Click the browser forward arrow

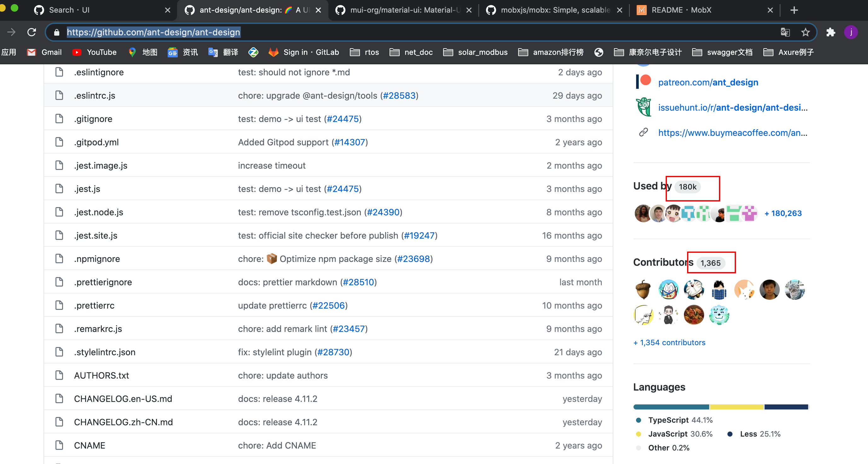coord(11,32)
